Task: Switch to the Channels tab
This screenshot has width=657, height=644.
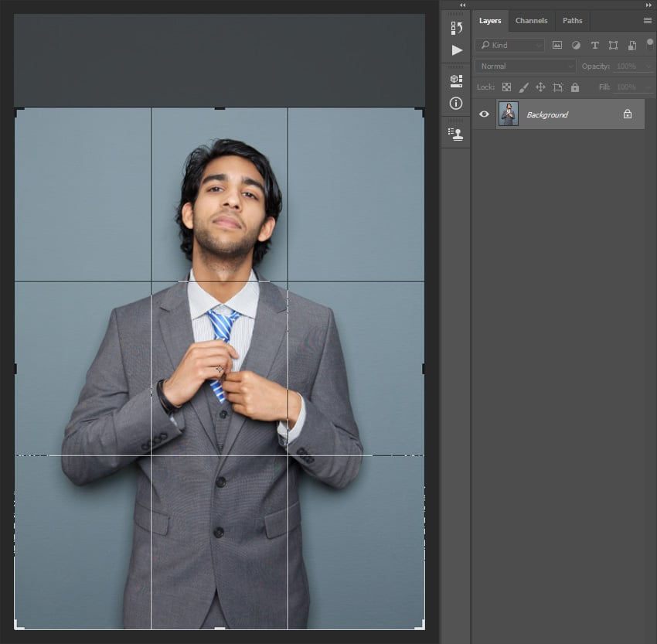Action: tap(531, 21)
